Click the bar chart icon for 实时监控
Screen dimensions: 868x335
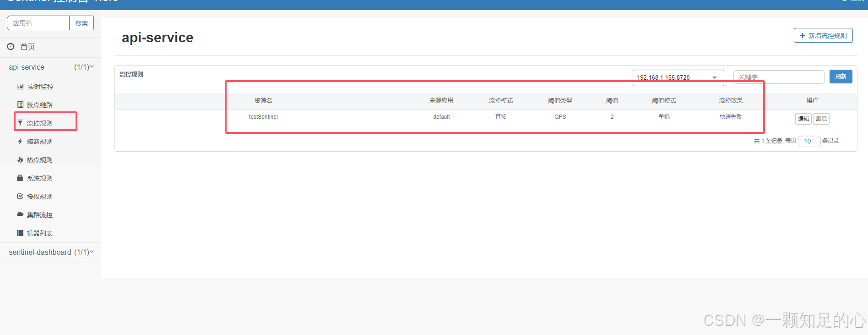(20, 87)
